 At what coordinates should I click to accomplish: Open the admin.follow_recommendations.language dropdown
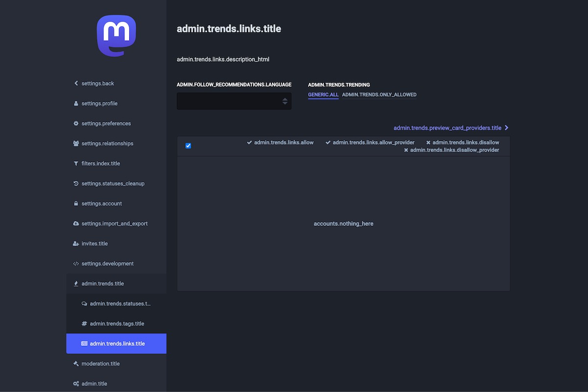coord(234,101)
